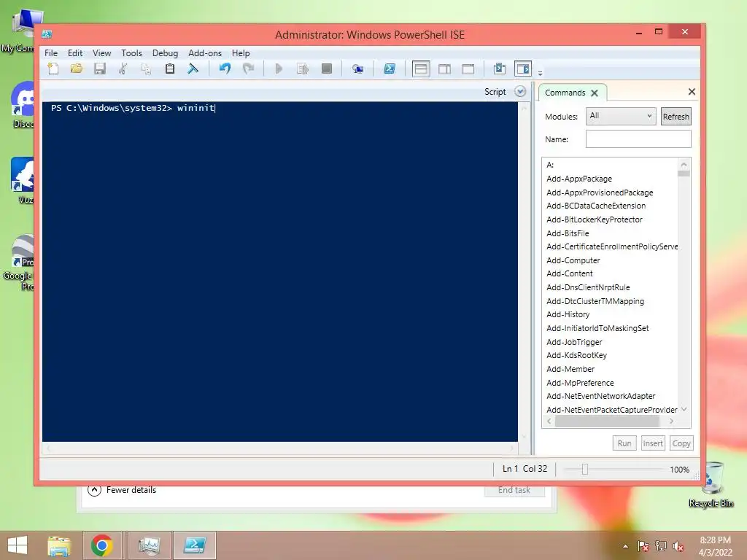
Task: Select Add-MpPreference command
Action: point(580,383)
